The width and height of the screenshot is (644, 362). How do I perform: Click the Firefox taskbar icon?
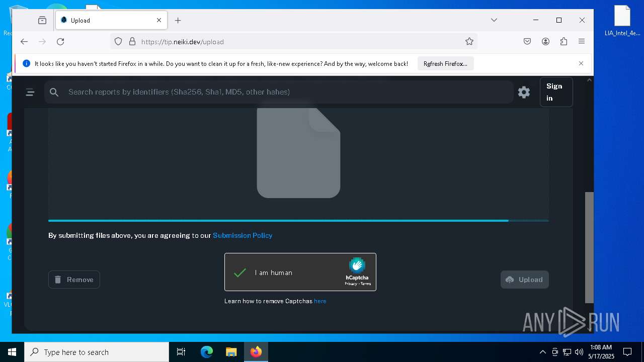[256, 352]
